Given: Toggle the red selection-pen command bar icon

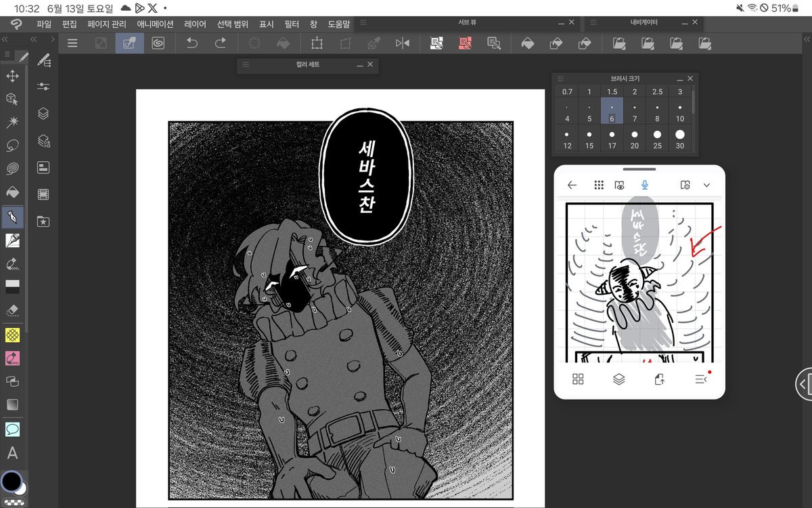Looking at the screenshot, I should point(465,43).
